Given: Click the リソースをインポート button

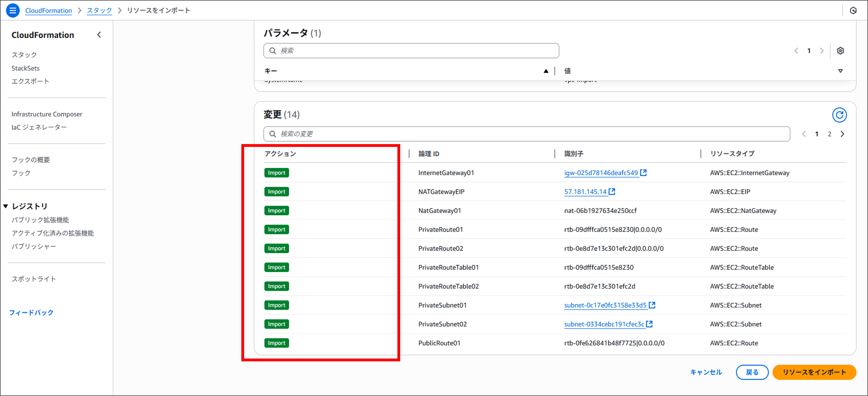Looking at the screenshot, I should [814, 372].
